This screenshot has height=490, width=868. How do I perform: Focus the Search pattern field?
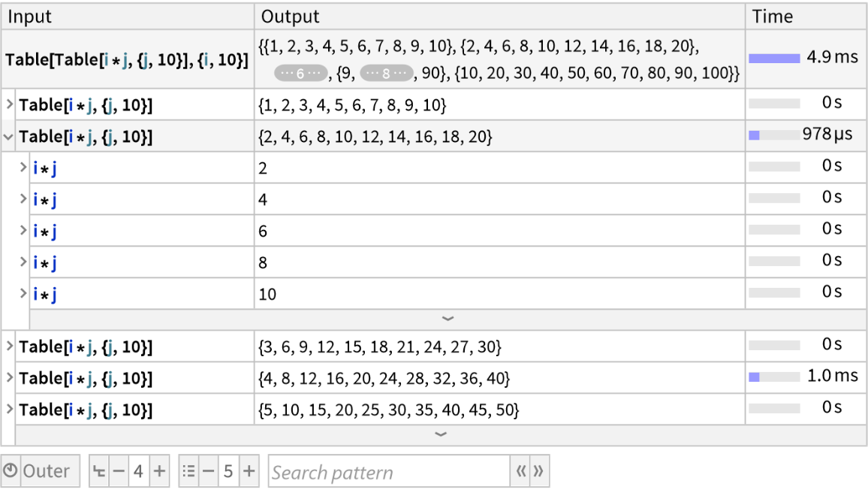(388, 472)
